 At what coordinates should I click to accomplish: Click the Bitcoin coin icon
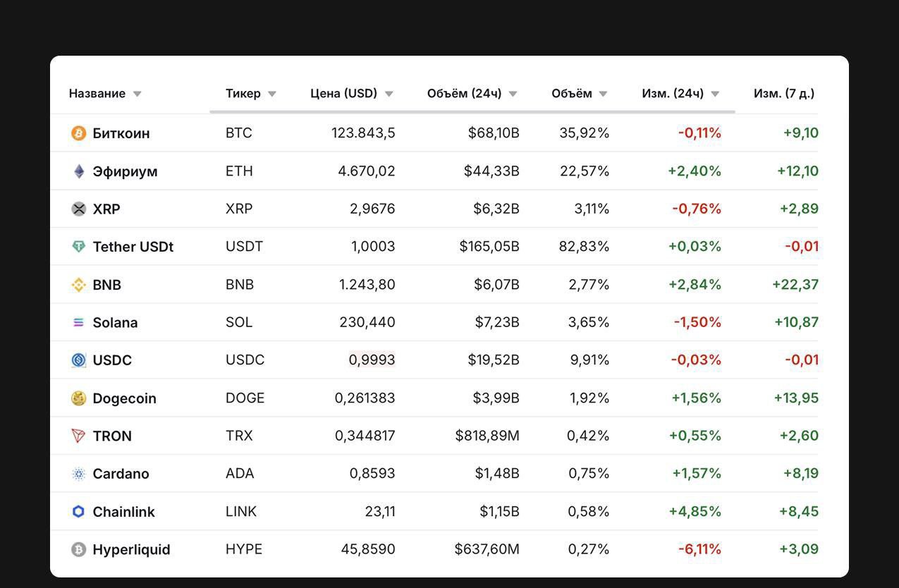pyautogui.click(x=79, y=133)
